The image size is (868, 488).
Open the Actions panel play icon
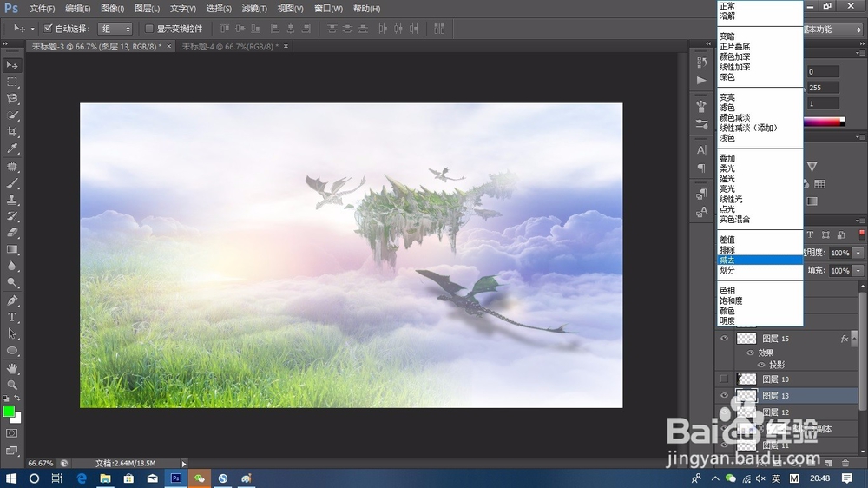click(x=701, y=80)
